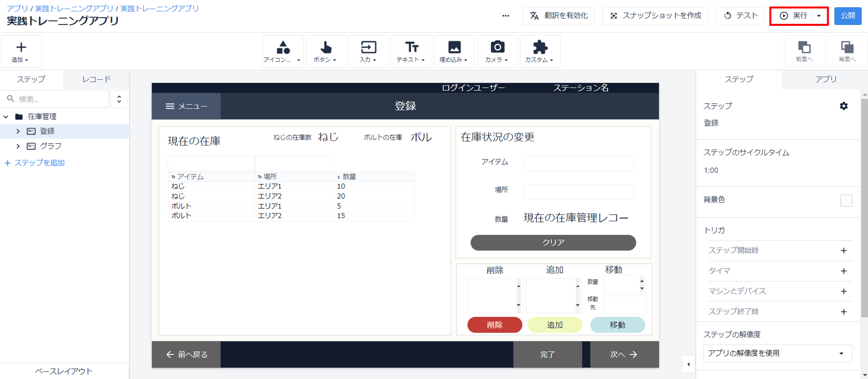Collapse the right side panel arrow
Screen dimensions: 868x379
click(x=688, y=364)
